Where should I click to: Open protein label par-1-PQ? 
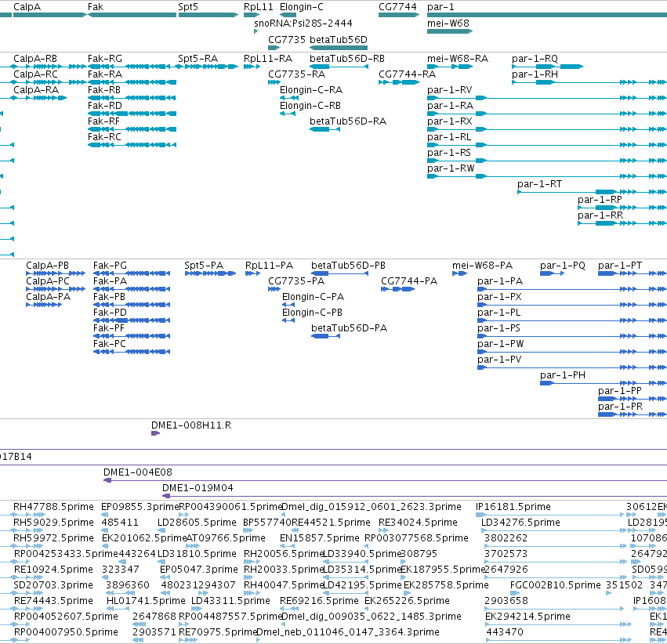[562, 266]
